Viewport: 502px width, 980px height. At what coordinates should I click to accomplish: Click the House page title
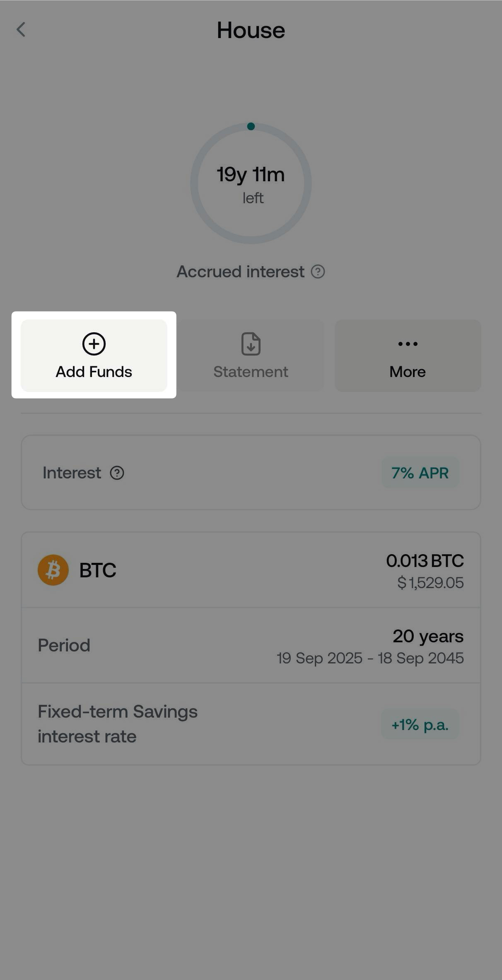pyautogui.click(x=251, y=30)
